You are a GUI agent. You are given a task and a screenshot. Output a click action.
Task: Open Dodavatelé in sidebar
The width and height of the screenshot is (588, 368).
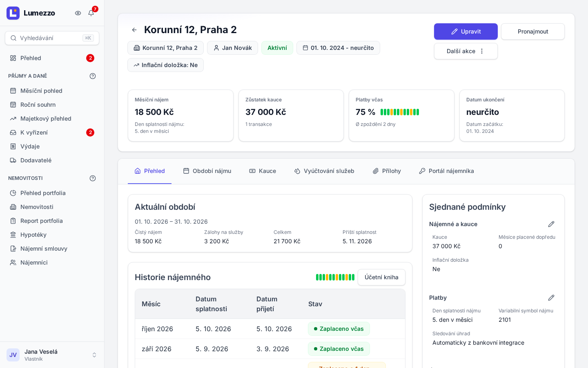coord(52,160)
